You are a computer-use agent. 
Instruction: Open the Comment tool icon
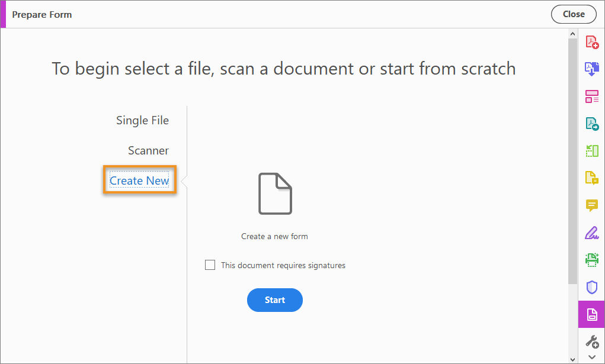click(591, 205)
